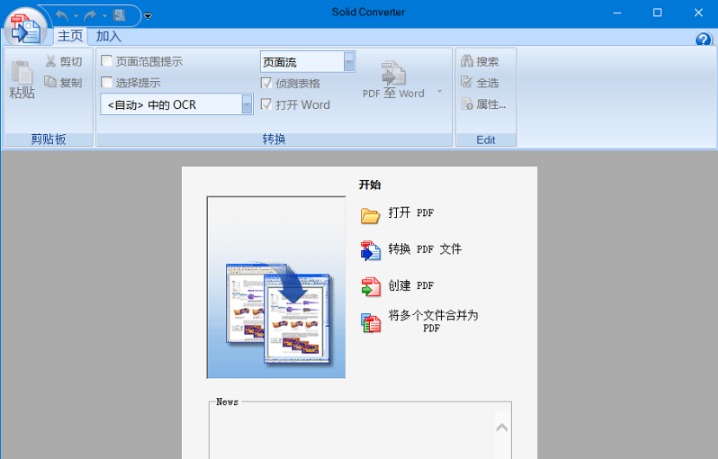
Task: Click the 粘贴 paste icon
Action: [22, 72]
